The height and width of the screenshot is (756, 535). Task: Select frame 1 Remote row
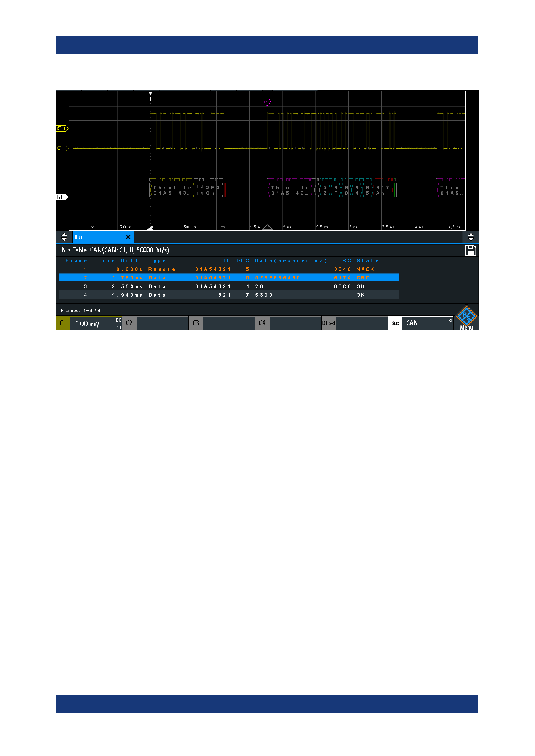coord(229,269)
